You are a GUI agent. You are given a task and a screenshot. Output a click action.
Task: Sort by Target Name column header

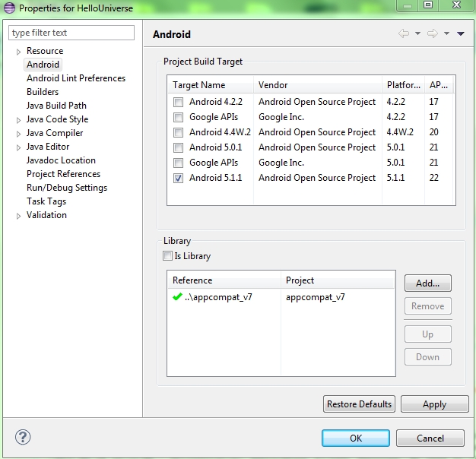coord(198,85)
